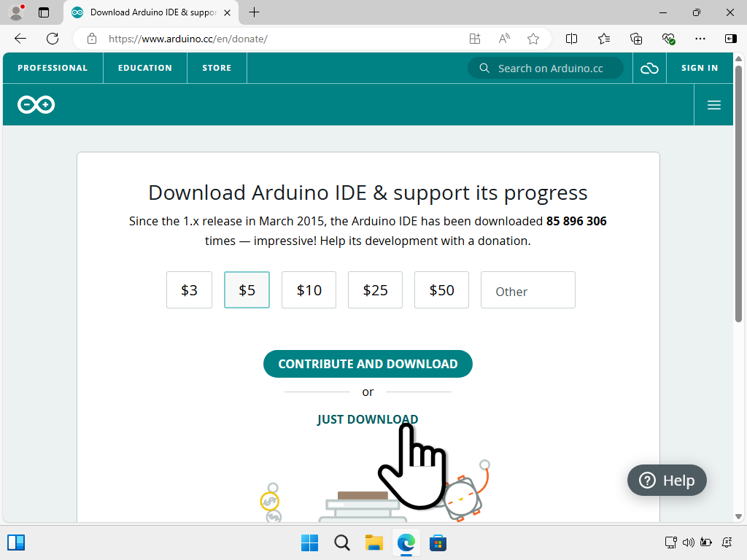Screen dimensions: 747x560
Task: Click the apps grid icon in address bar
Action: pos(474,39)
